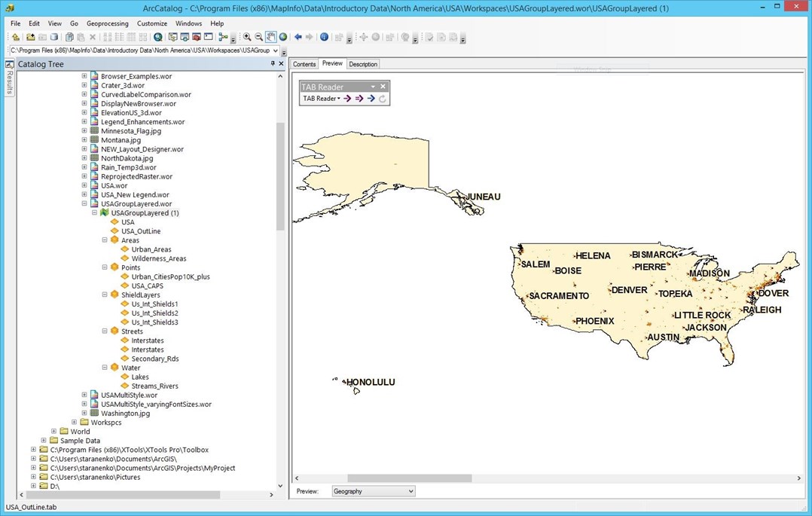Click the double-line purple arrow in TAB Reader
Screen dimensions: 812x516
point(359,99)
